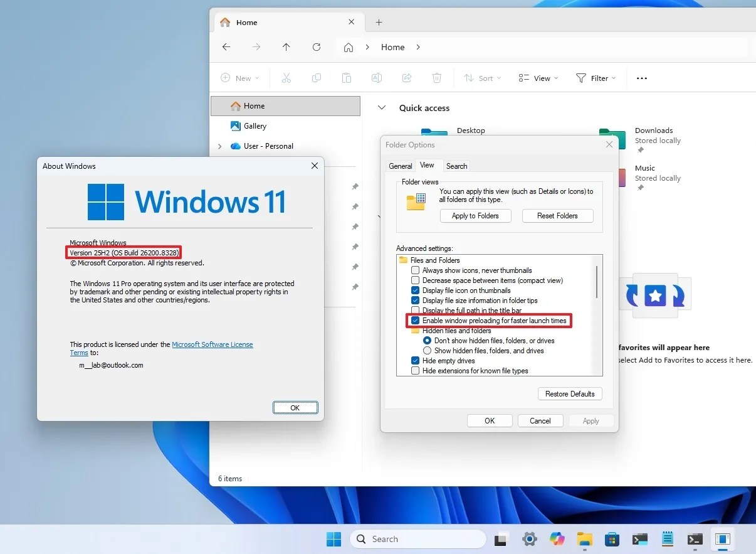Switch to Search tab in Folder Options
This screenshot has height=554, width=756.
(x=456, y=166)
